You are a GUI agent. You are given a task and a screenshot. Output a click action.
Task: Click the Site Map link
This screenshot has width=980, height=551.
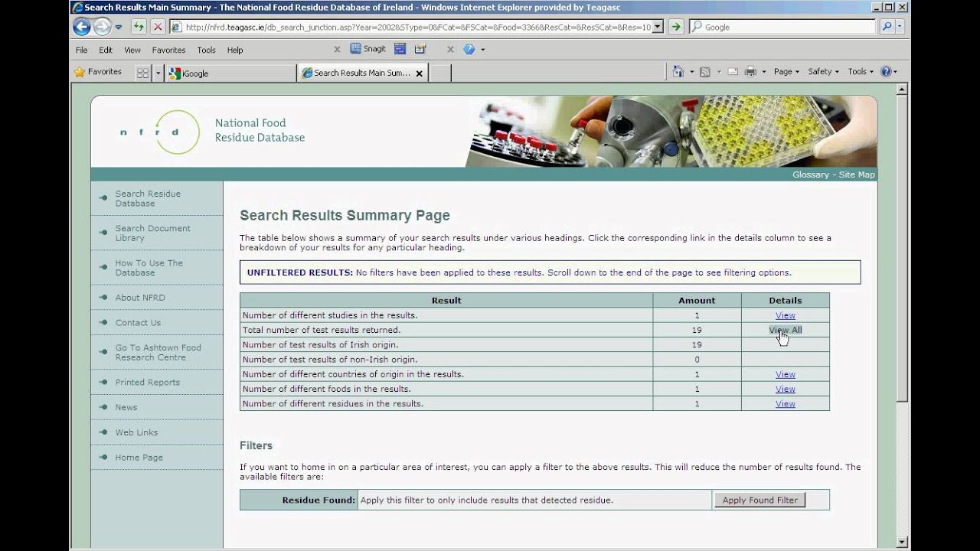[857, 174]
